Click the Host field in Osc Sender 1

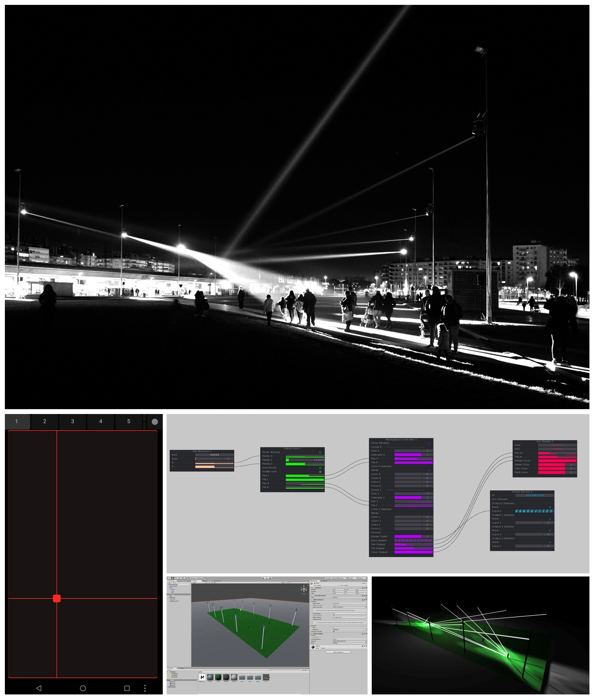click(557, 445)
